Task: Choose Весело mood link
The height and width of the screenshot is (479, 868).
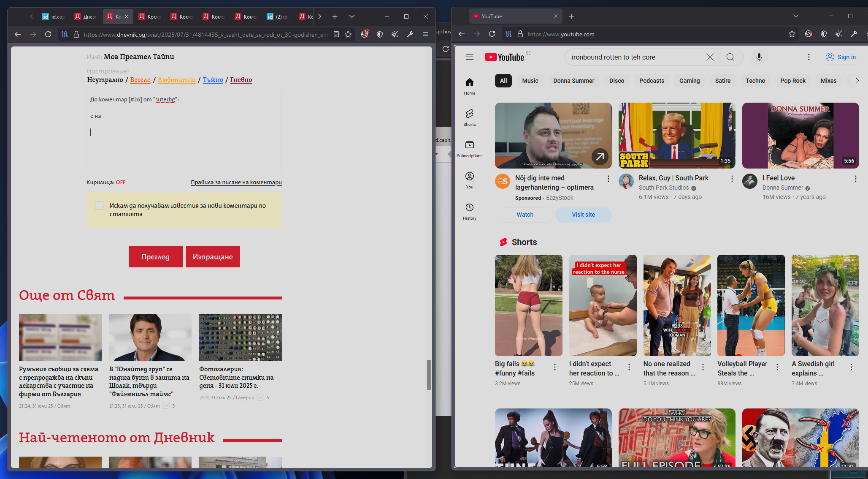Action: pyautogui.click(x=140, y=80)
